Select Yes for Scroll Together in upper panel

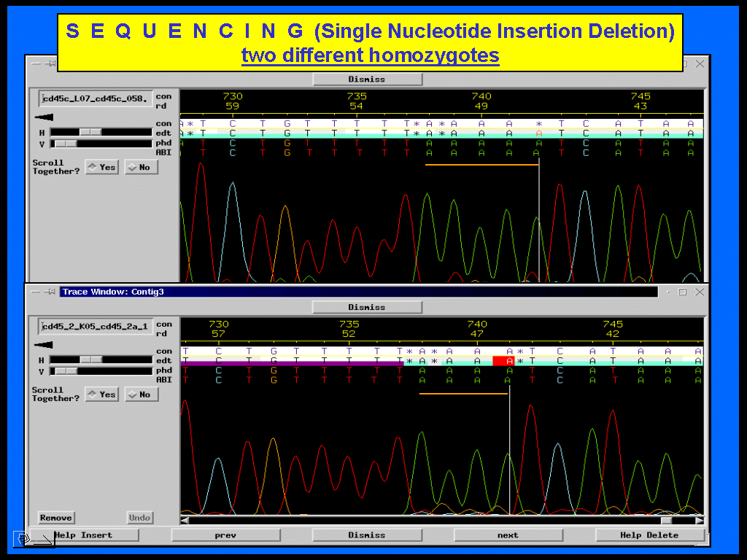[x=101, y=167]
